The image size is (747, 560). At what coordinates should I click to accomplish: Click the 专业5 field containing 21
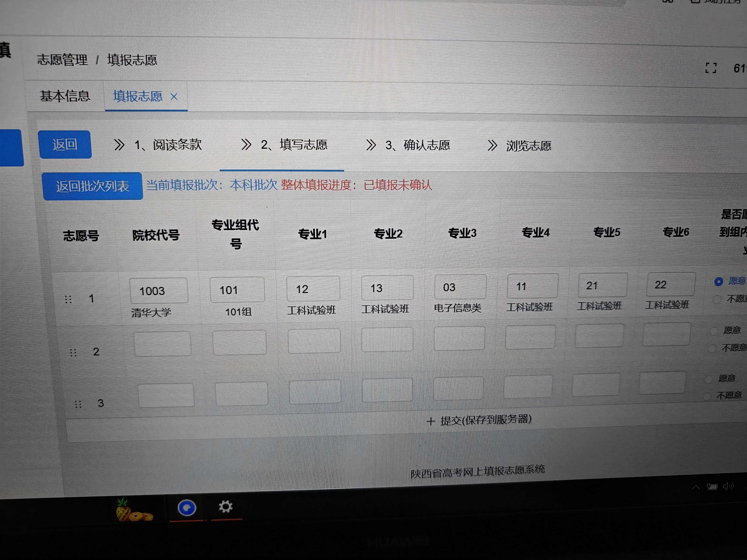602,285
